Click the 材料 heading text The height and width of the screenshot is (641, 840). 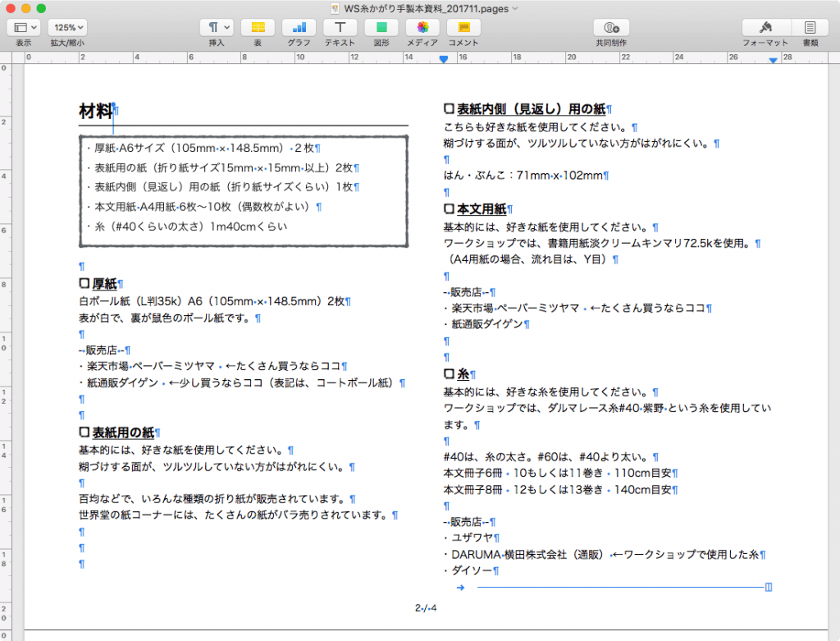96,111
